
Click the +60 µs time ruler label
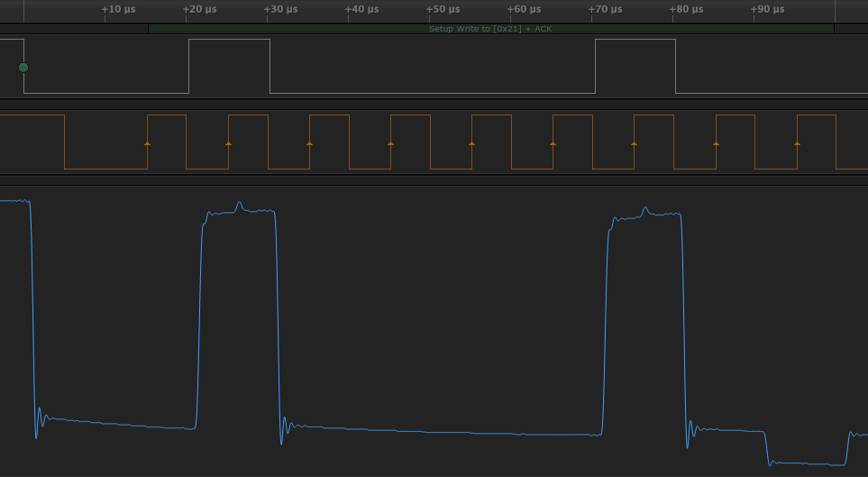(x=525, y=9)
